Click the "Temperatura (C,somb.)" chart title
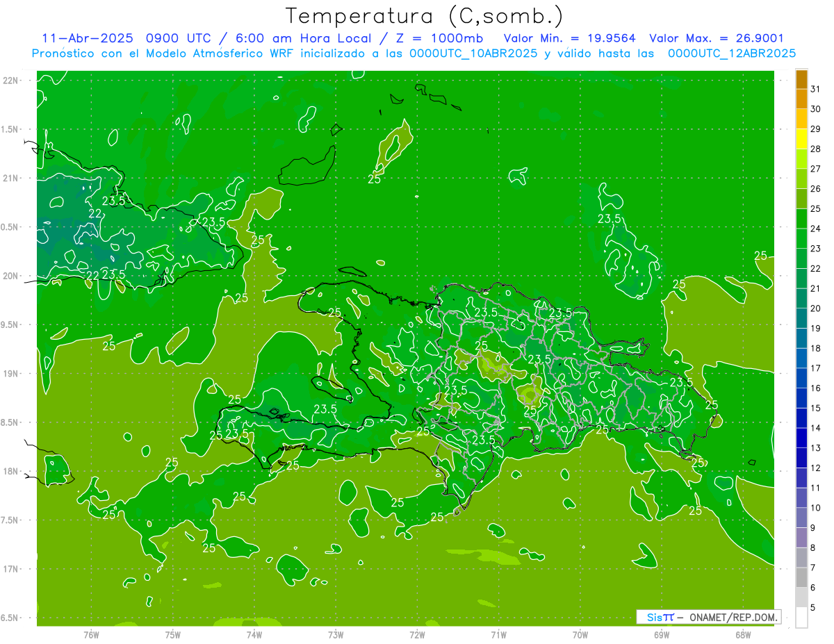 click(x=425, y=17)
